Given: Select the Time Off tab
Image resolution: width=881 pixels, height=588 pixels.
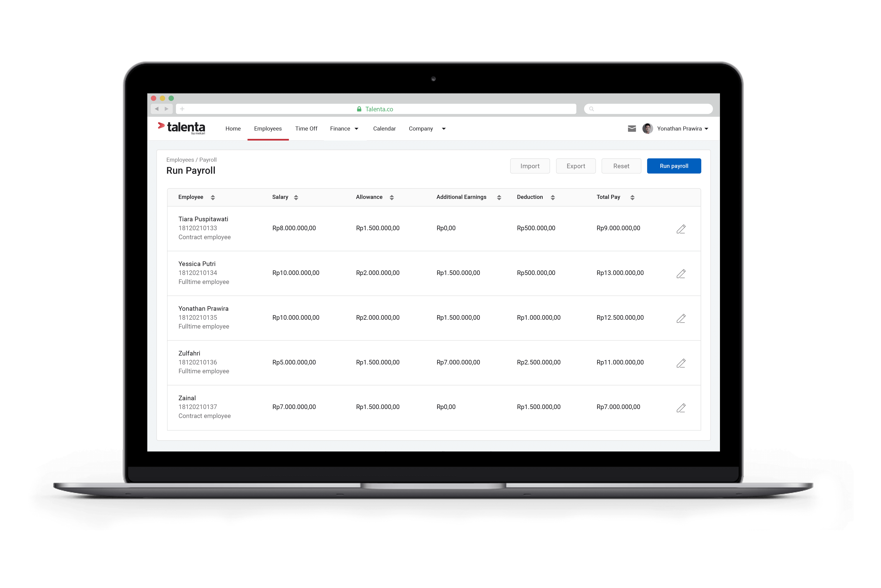Looking at the screenshot, I should point(306,128).
